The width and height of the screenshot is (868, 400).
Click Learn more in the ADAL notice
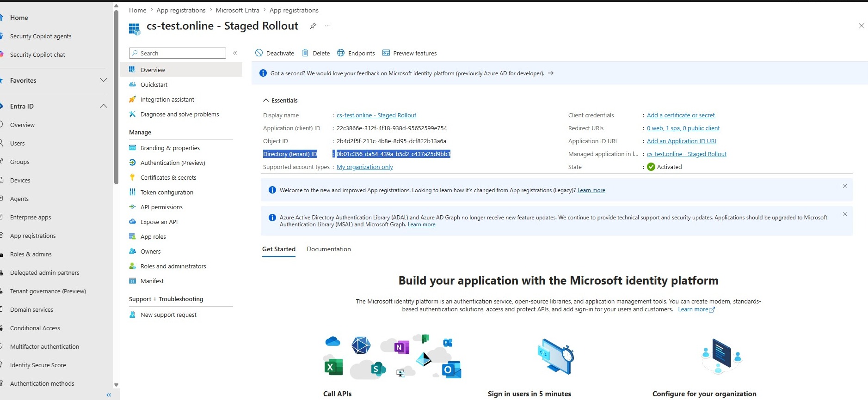421,224
